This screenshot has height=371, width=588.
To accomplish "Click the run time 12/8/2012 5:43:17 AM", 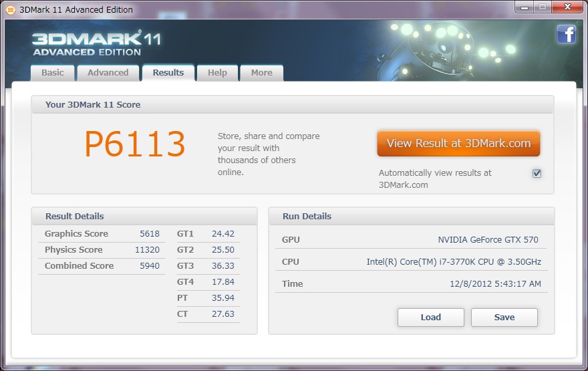I will (x=495, y=284).
